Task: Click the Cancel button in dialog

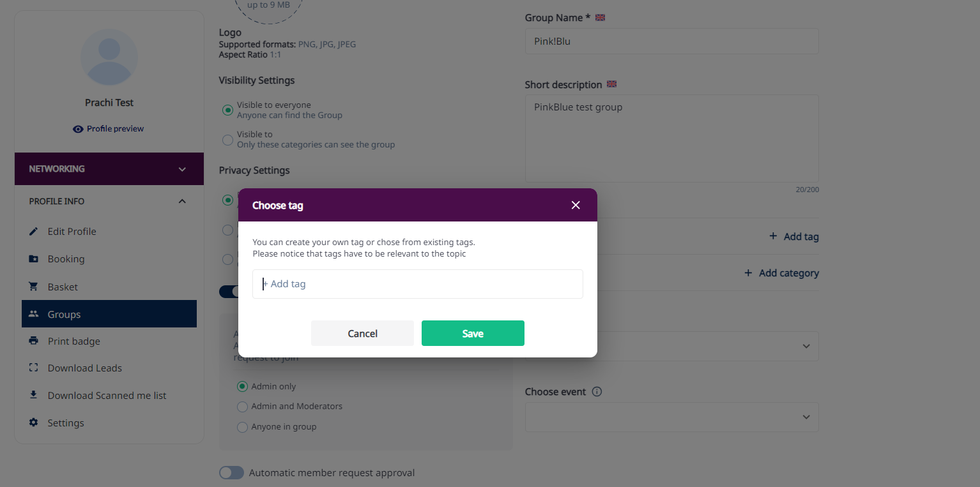Action: [x=362, y=333]
